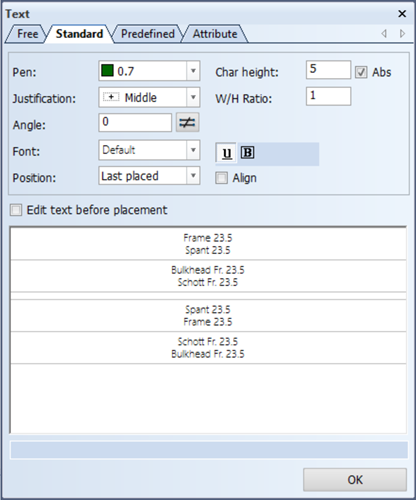Click the green pen color swatch

107,71
